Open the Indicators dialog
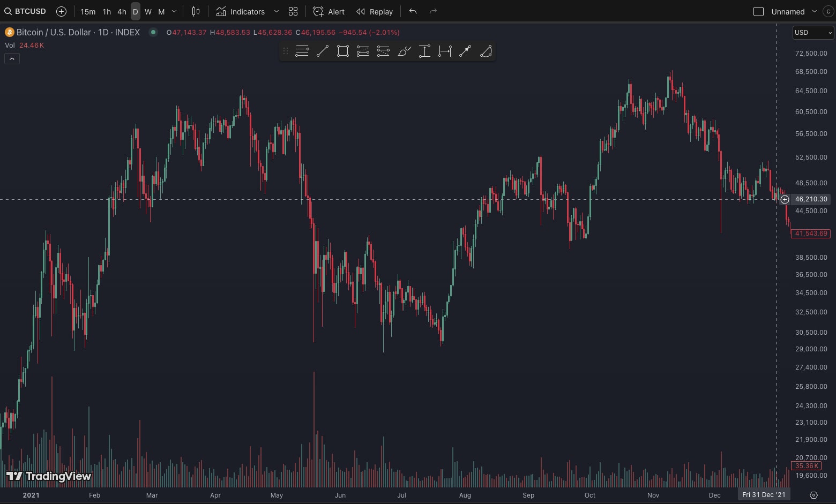This screenshot has width=836, height=504. coord(241,11)
